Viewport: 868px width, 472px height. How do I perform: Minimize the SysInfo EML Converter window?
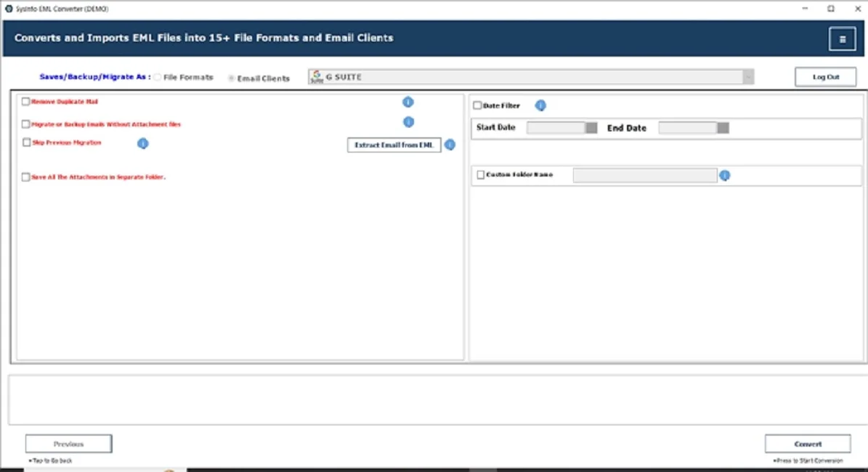click(805, 9)
